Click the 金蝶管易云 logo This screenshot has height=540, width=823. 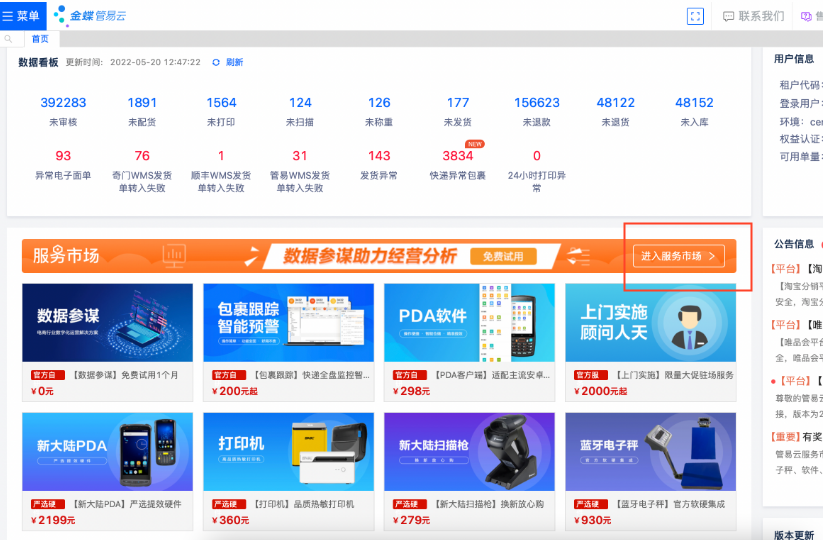pos(90,16)
